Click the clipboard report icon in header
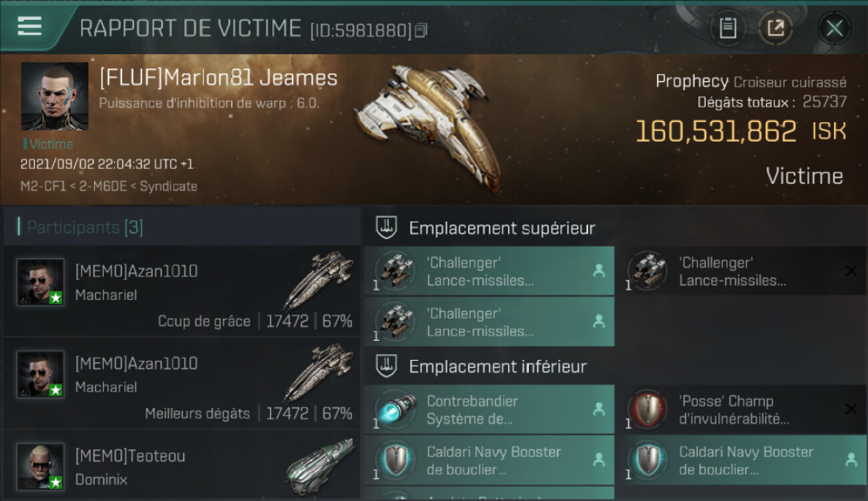Viewport: 868px width, 501px height. [x=727, y=28]
